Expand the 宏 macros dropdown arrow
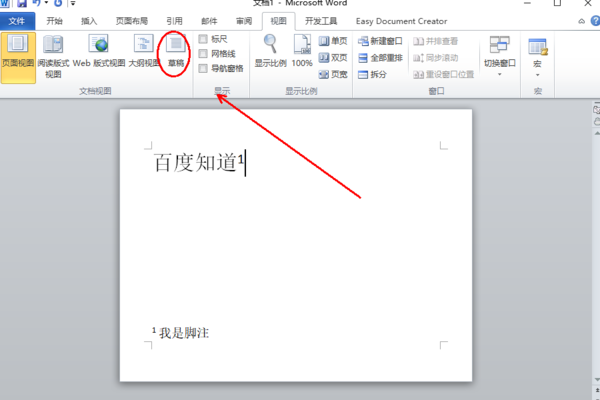This screenshot has width=600, height=400. 538,75
